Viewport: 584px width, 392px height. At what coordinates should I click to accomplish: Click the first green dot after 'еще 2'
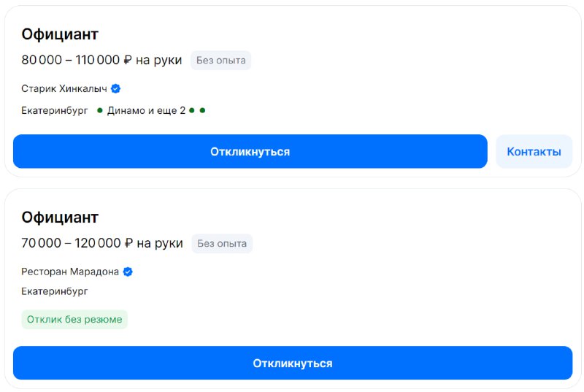pos(192,110)
